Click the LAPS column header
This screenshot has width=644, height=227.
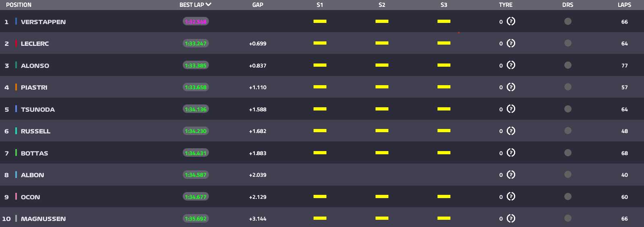pos(624,5)
